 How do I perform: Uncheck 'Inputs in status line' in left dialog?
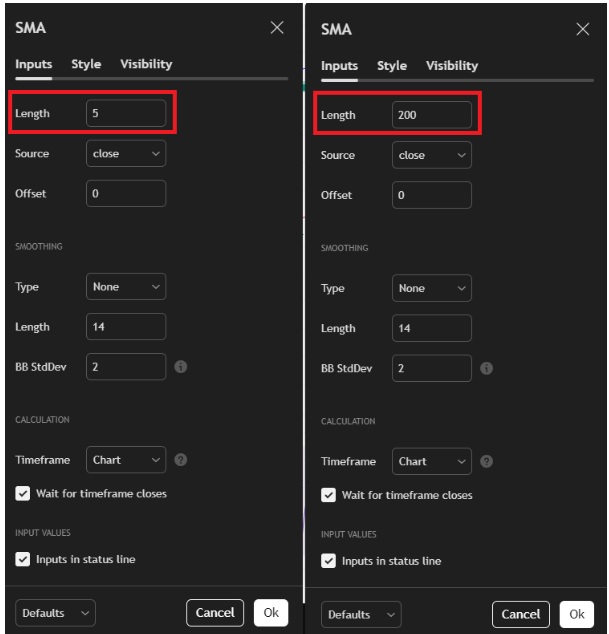pyautogui.click(x=23, y=559)
